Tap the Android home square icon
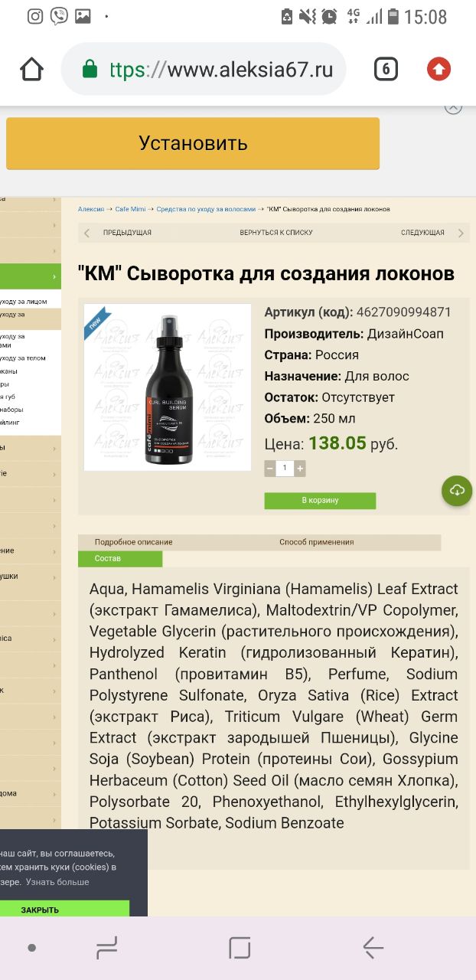476x980 pixels. coord(240,948)
